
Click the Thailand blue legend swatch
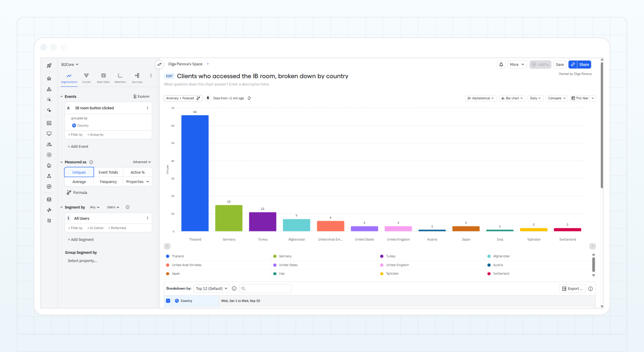click(167, 256)
